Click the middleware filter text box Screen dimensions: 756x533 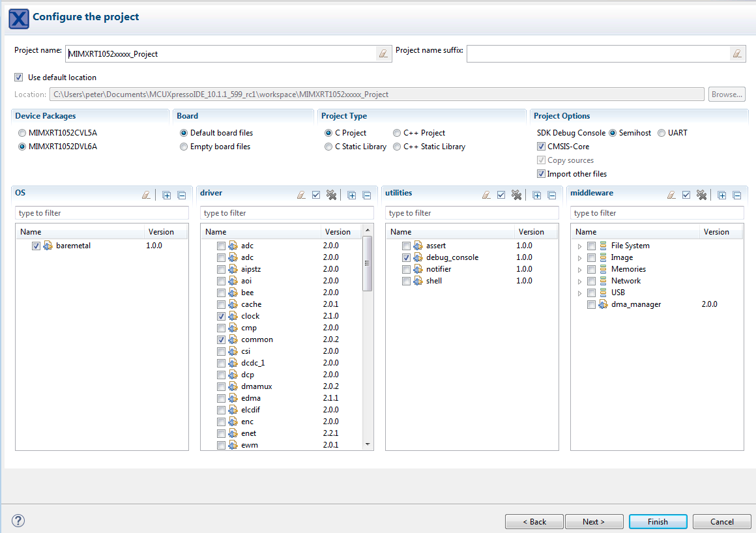click(657, 213)
